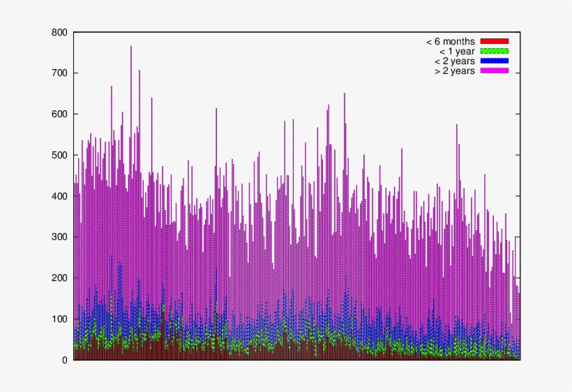Choose the 200 label on the vertical axis

coord(59,278)
